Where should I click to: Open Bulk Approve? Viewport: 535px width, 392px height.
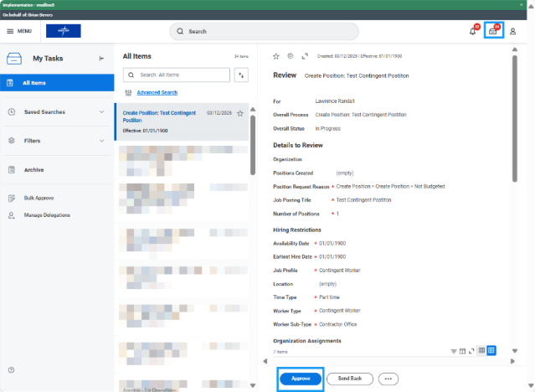(x=39, y=198)
